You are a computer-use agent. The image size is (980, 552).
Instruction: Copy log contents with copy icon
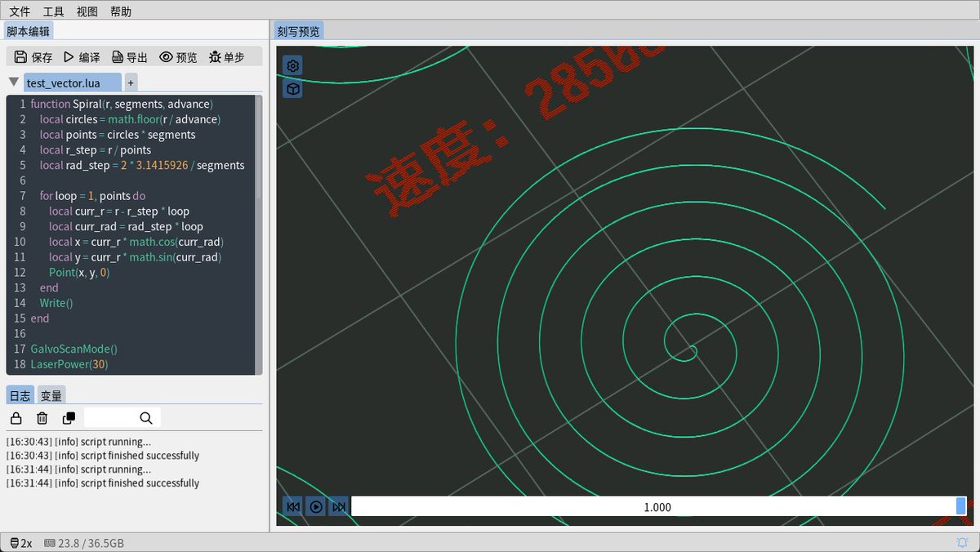coord(69,418)
